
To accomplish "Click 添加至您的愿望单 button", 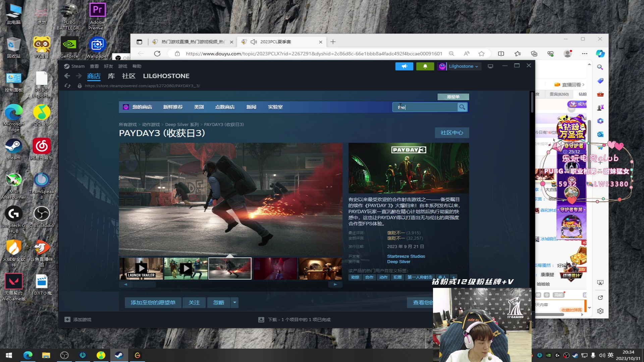I will coord(153,303).
